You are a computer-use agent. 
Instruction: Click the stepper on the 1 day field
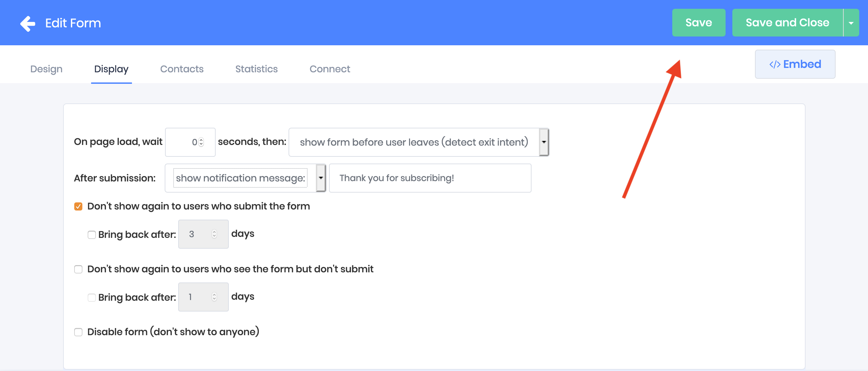214,297
